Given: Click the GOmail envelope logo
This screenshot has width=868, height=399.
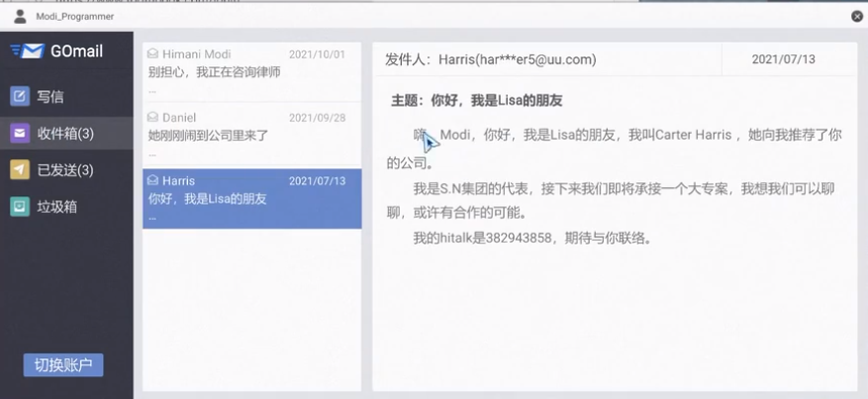Looking at the screenshot, I should tap(27, 50).
